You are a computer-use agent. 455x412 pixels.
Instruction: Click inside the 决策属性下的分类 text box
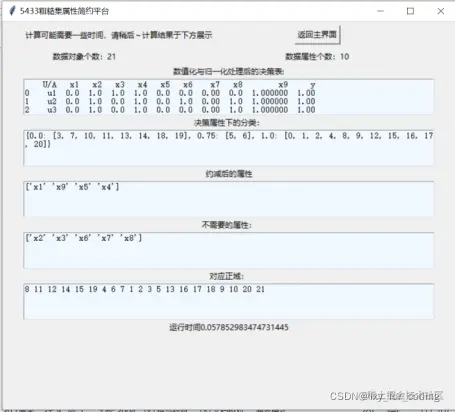(229, 148)
